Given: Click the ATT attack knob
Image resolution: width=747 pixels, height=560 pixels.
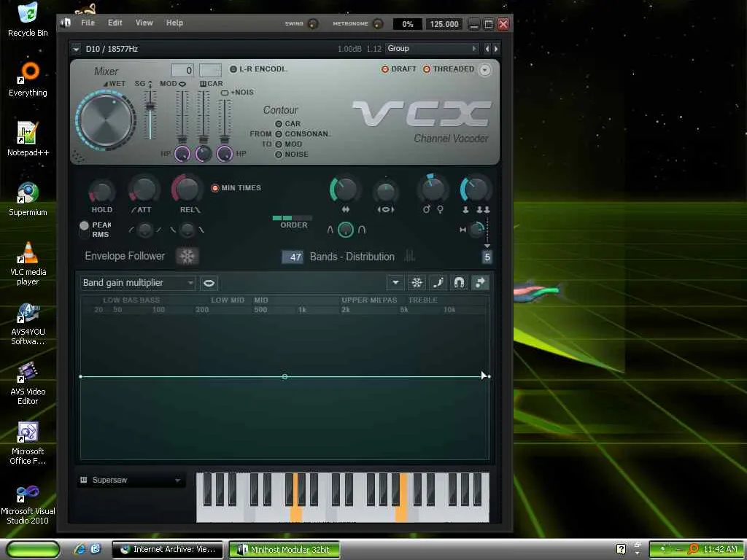Looking at the screenshot, I should (x=144, y=190).
